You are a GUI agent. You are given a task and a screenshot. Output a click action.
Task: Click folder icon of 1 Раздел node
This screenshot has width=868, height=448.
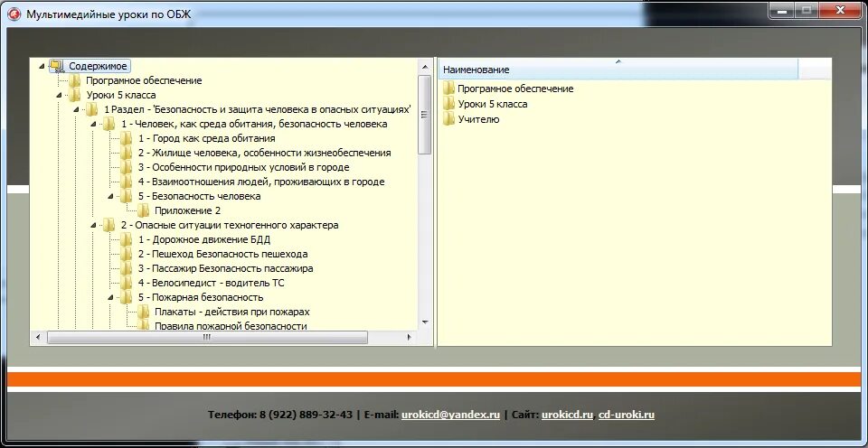pos(91,109)
